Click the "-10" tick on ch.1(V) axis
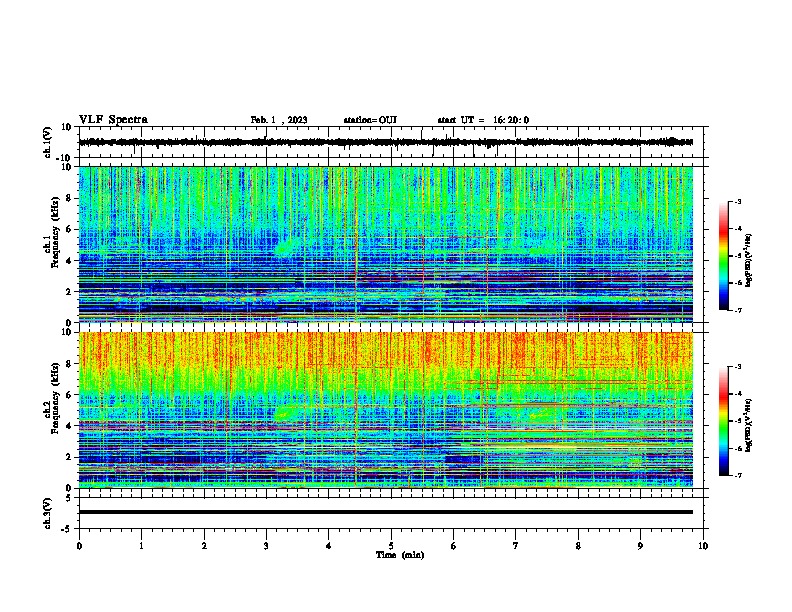Viewport: 792px width, 612px height. (65, 158)
